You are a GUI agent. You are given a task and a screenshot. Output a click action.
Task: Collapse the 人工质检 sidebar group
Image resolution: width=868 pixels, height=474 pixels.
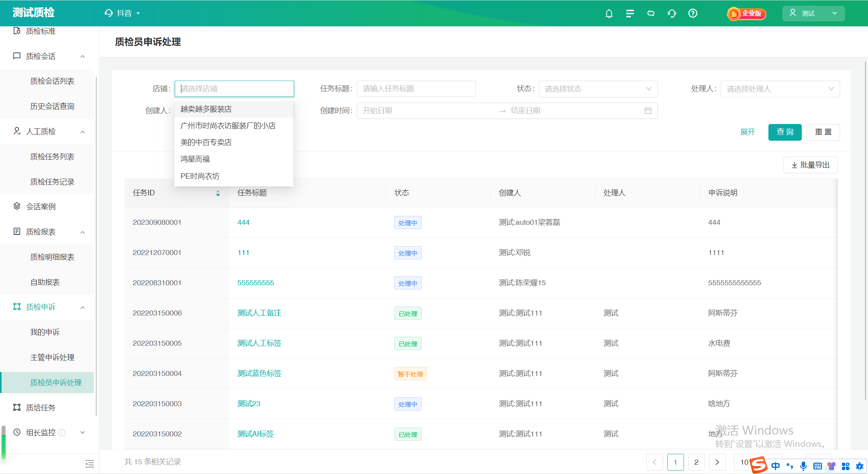tap(83, 132)
